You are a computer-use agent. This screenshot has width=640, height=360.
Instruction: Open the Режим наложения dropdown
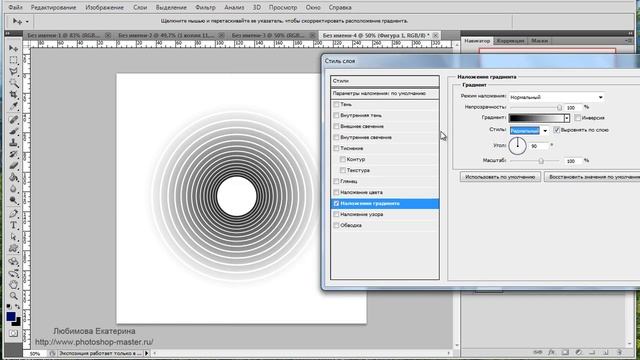coord(556,97)
